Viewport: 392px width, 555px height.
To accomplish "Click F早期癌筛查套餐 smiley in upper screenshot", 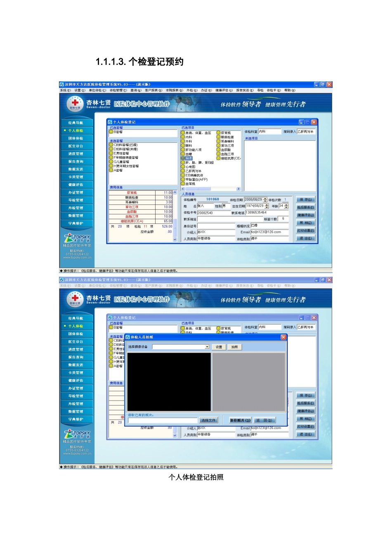I will coord(111,157).
